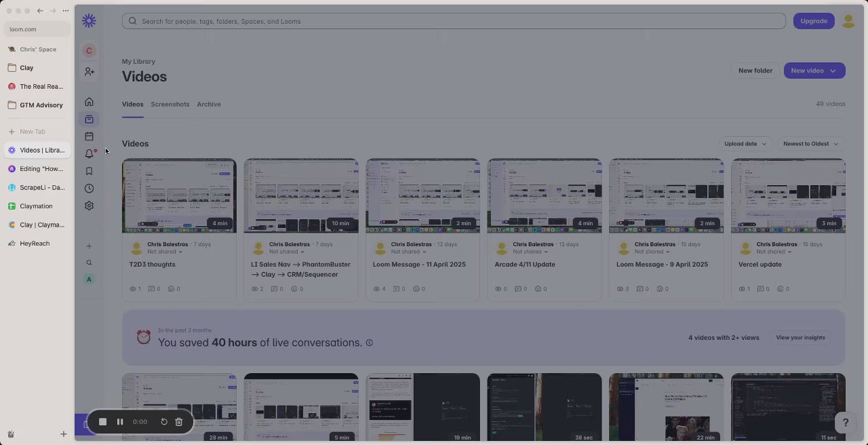Select the ScrapeLi browser tab
The width and height of the screenshot is (868, 445).
[37, 187]
